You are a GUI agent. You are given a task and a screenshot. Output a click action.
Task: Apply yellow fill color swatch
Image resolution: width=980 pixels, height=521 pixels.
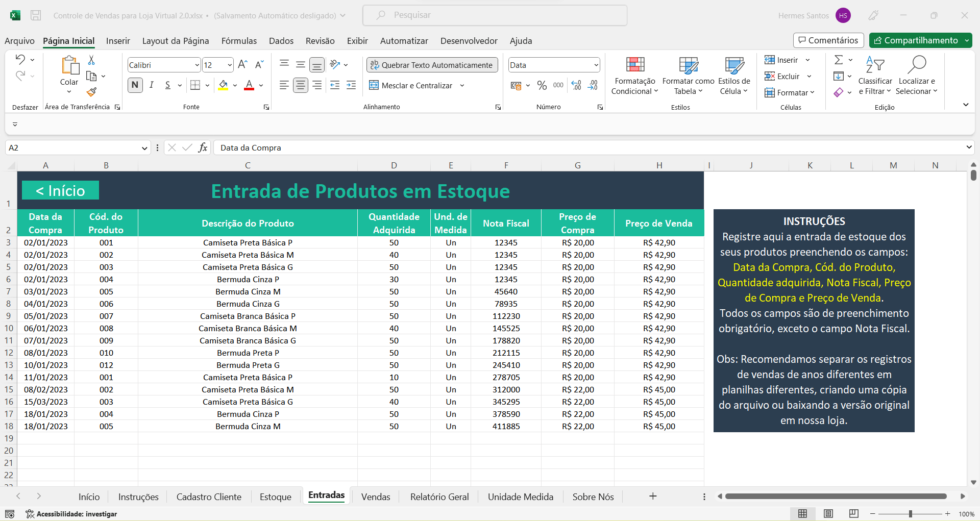[x=223, y=85]
